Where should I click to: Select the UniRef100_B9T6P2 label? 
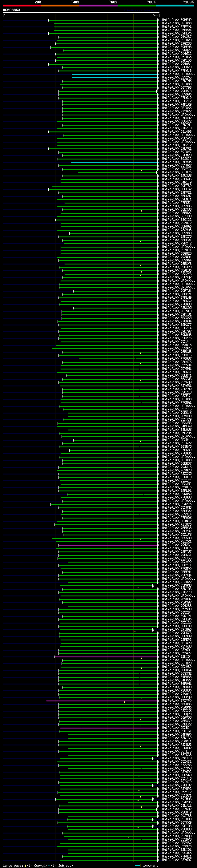pos(176,443)
